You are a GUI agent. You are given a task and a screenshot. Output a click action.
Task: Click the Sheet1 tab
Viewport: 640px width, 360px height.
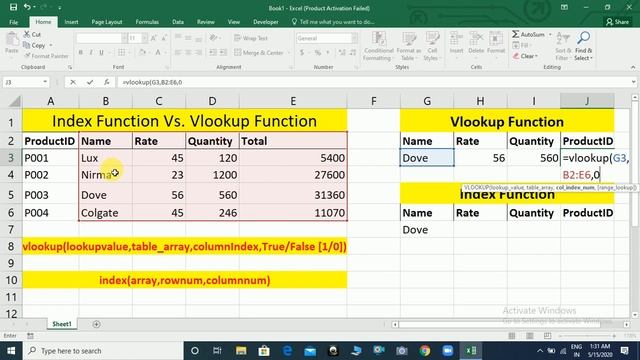(62, 324)
